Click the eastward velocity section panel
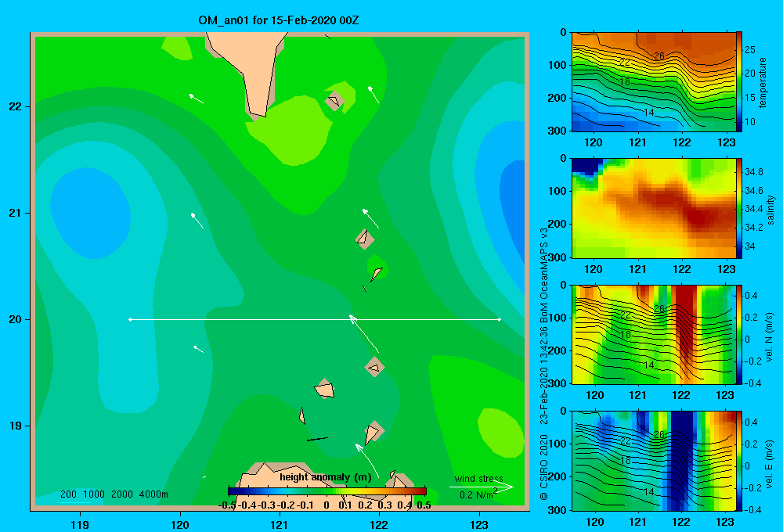783x532 pixels. tap(653, 460)
